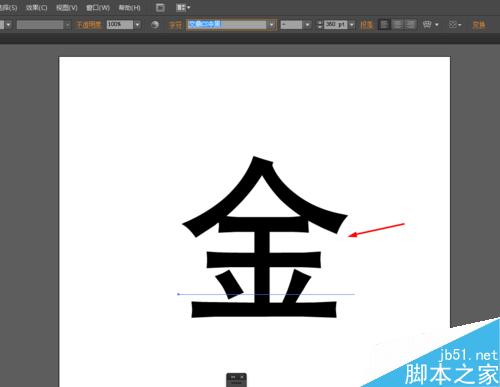500x387 pixels.
Task: Click the small floating panel icon at bottom
Action: [x=237, y=380]
